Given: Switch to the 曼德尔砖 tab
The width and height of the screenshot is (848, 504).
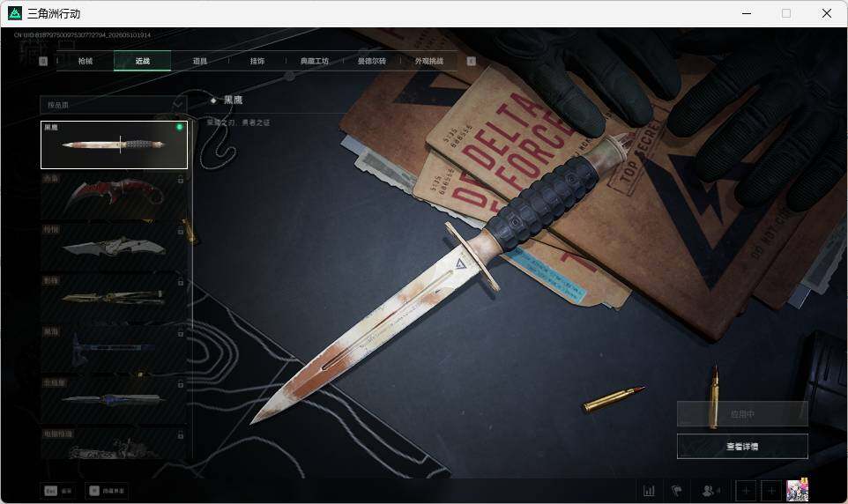Looking at the screenshot, I should tap(371, 61).
